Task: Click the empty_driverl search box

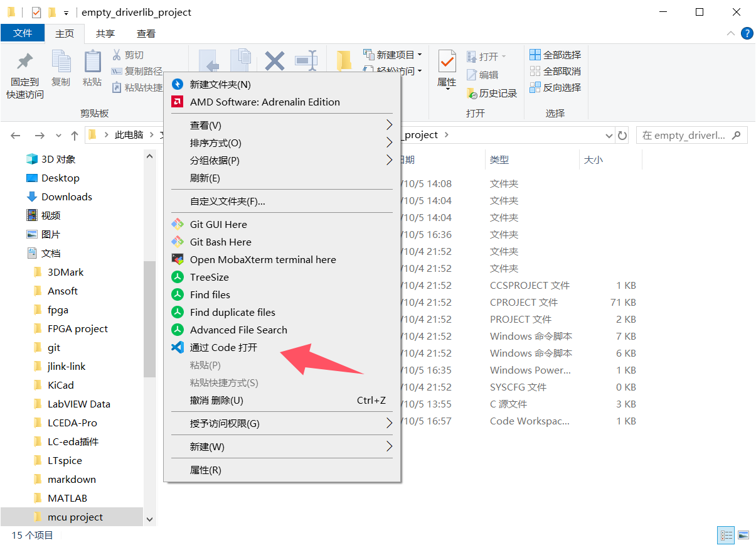Action: tap(688, 134)
